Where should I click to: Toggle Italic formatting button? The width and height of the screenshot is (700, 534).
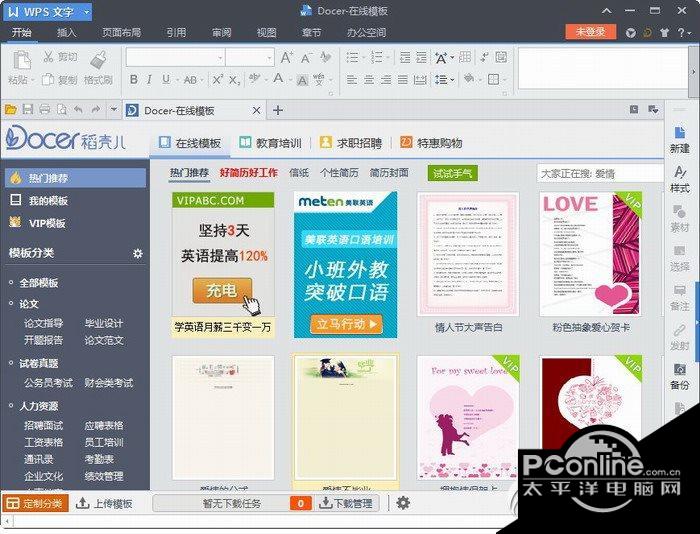149,80
